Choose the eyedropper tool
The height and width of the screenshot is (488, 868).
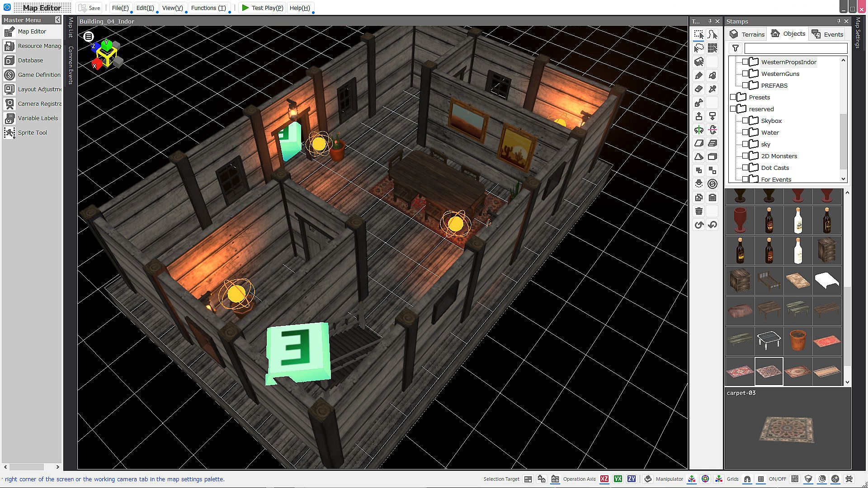pos(712,89)
